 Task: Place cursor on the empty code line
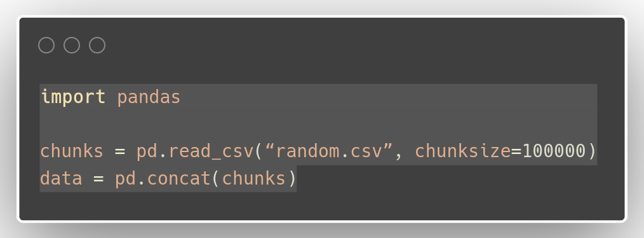point(318,124)
